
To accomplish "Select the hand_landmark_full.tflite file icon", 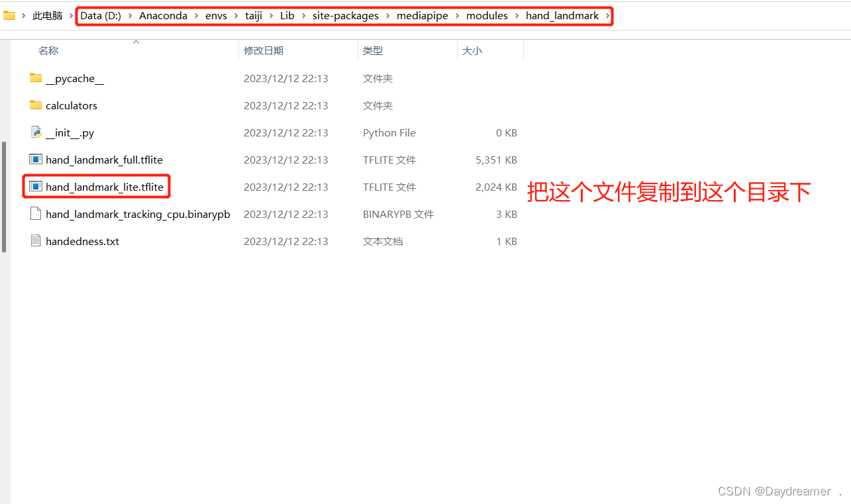I will coord(36,160).
